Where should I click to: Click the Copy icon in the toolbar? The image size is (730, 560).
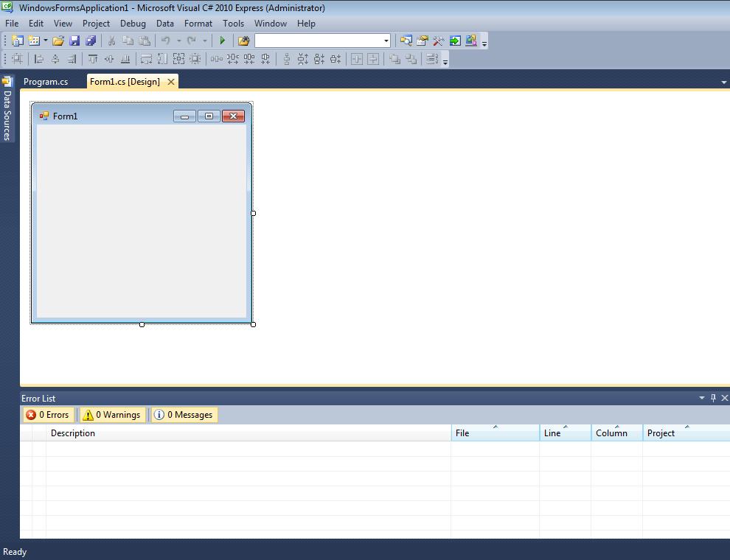[x=128, y=41]
